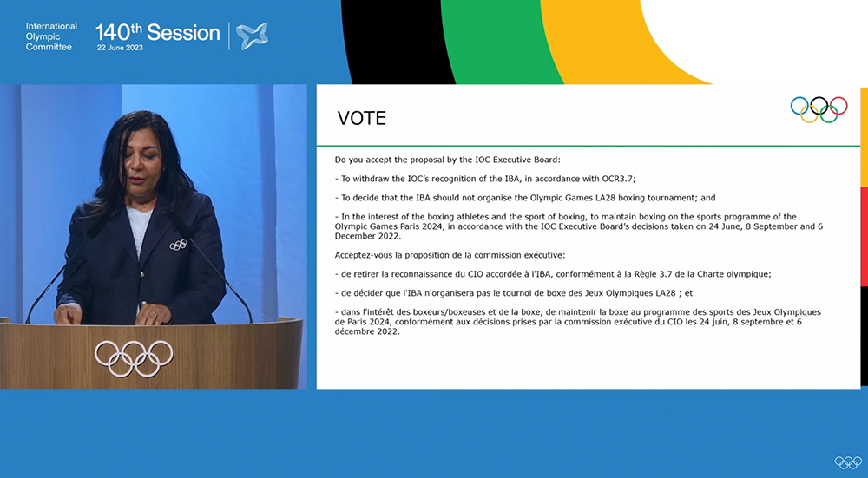868x478 pixels.
Task: Click the English paragraph about Paris 2024 boxing programme
Action: click(x=578, y=226)
